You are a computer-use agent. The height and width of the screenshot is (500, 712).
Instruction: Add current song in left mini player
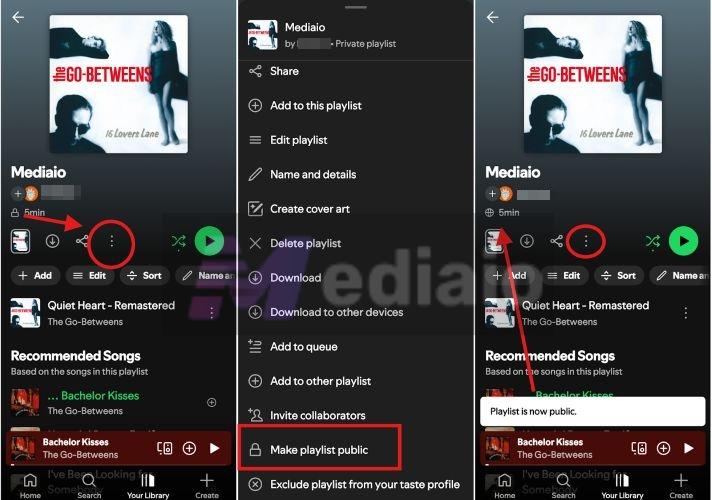(189, 449)
